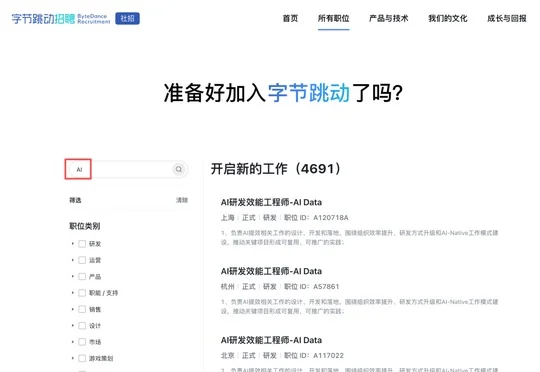Open the Hangzhou AI研发效能工程师 job A57861

point(271,271)
